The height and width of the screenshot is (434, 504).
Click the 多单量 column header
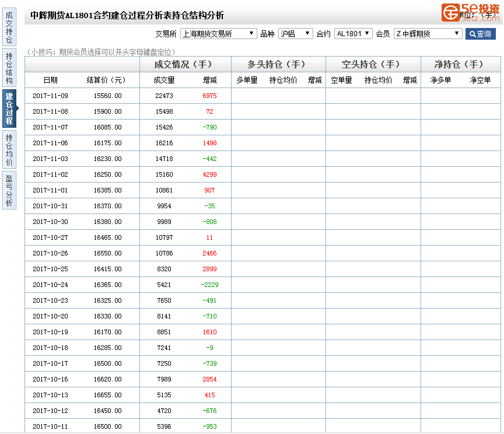[247, 80]
